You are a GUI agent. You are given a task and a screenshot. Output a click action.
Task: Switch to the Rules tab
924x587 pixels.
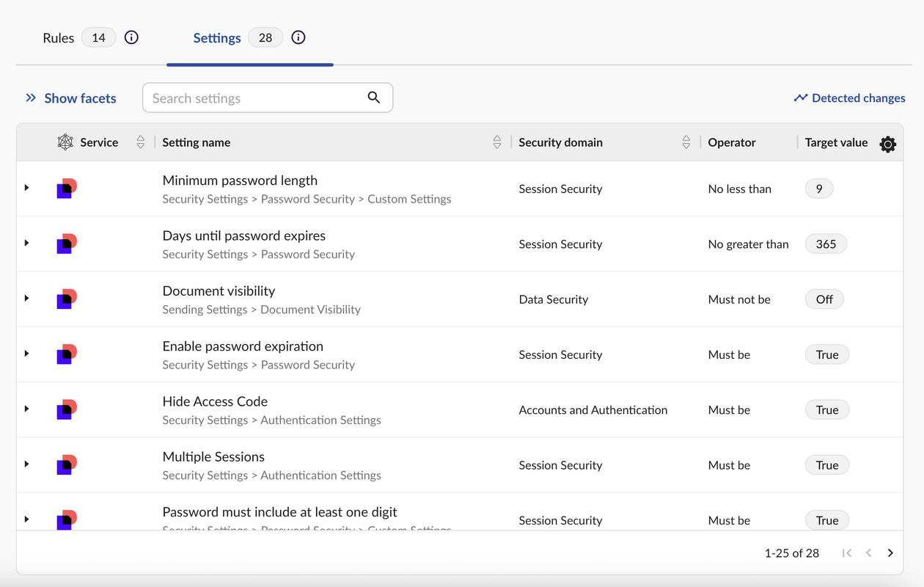pyautogui.click(x=59, y=38)
